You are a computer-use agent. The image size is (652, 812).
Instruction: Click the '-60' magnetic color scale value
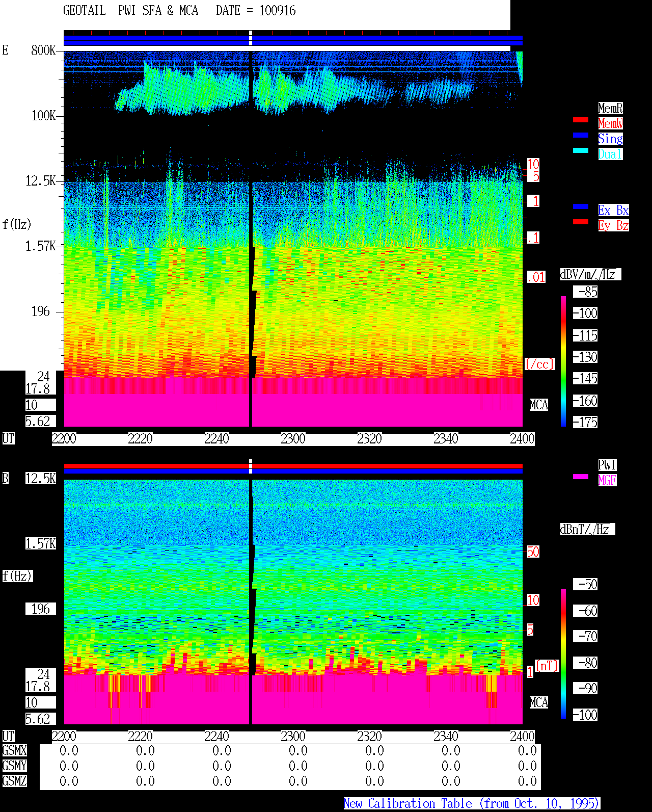pos(586,611)
